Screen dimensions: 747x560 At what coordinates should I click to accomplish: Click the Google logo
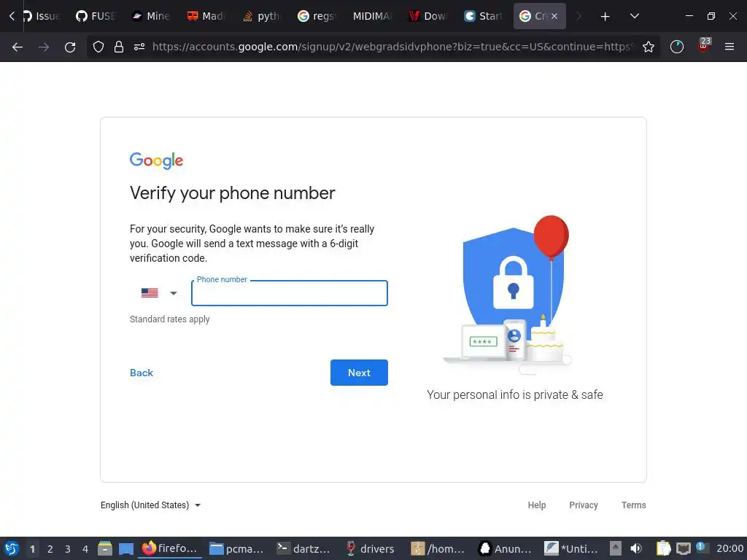click(x=156, y=160)
